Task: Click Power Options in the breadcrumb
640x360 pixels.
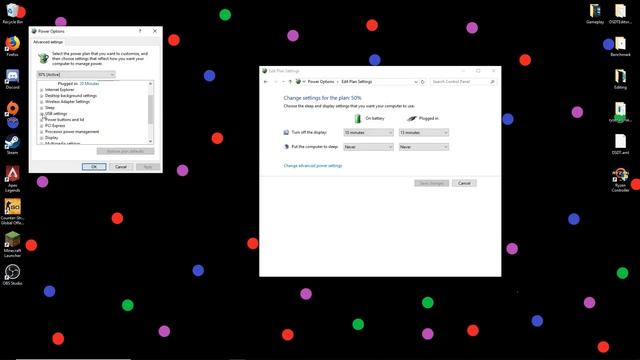Action: pyautogui.click(x=321, y=82)
